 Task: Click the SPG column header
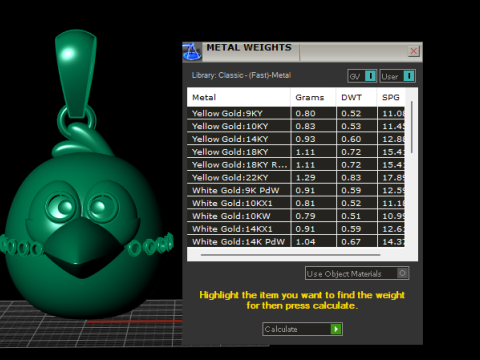point(391,97)
